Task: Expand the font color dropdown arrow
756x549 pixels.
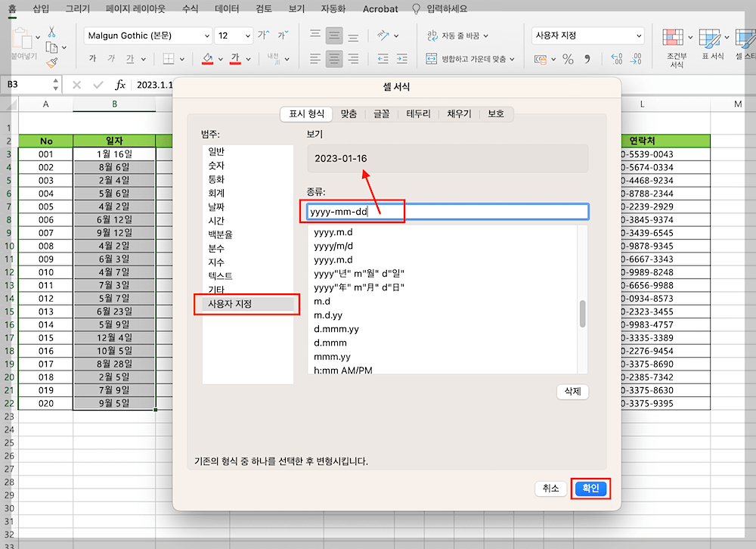Action: click(x=248, y=59)
